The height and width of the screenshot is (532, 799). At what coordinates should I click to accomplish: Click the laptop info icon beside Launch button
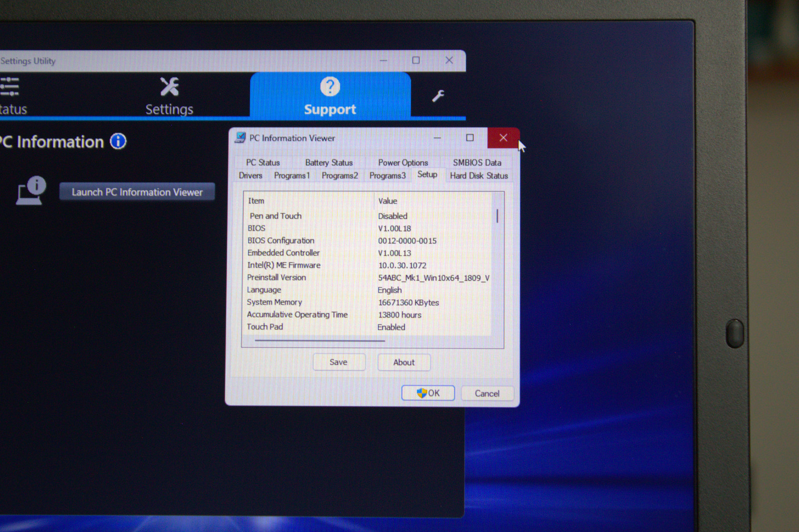click(x=31, y=190)
